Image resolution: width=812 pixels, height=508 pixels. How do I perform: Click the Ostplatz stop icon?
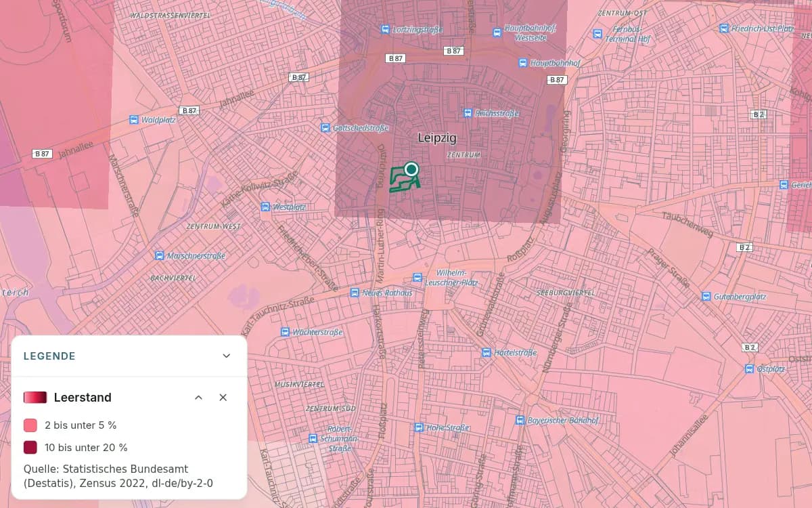coord(750,368)
